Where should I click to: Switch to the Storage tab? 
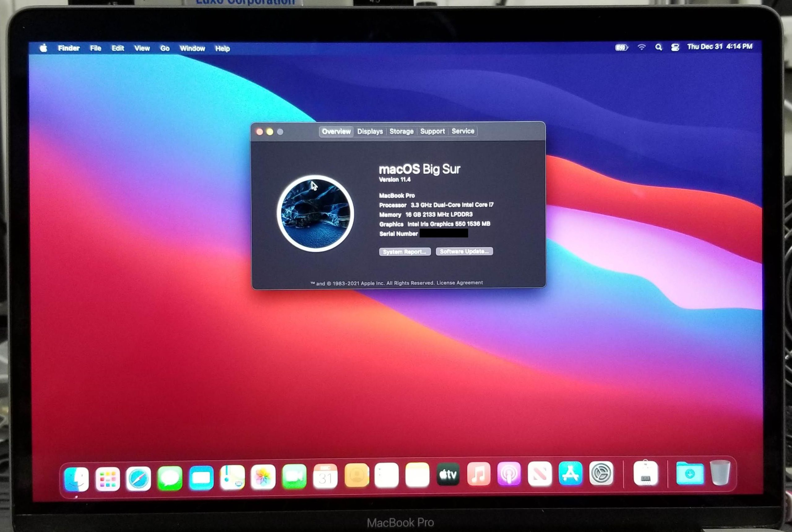(x=401, y=131)
